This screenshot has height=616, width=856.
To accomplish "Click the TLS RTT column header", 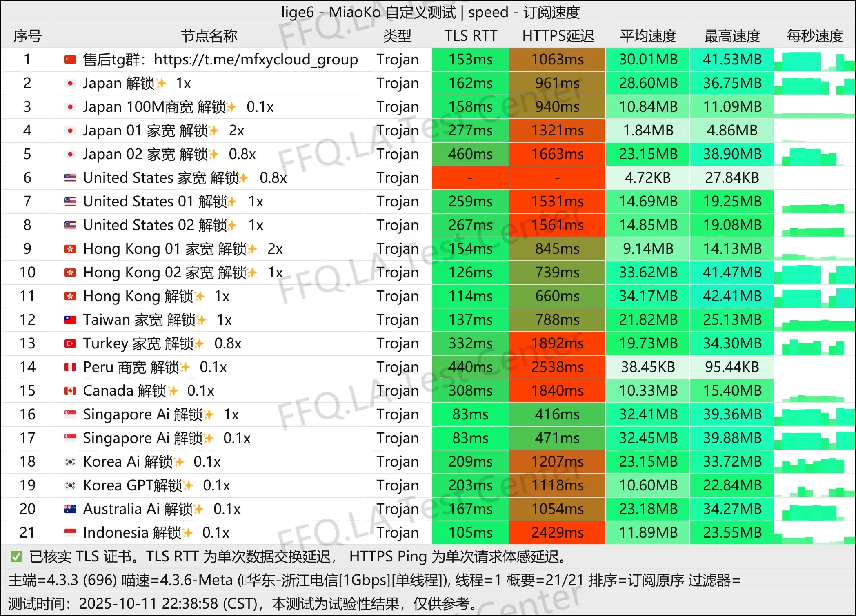I will [471, 36].
